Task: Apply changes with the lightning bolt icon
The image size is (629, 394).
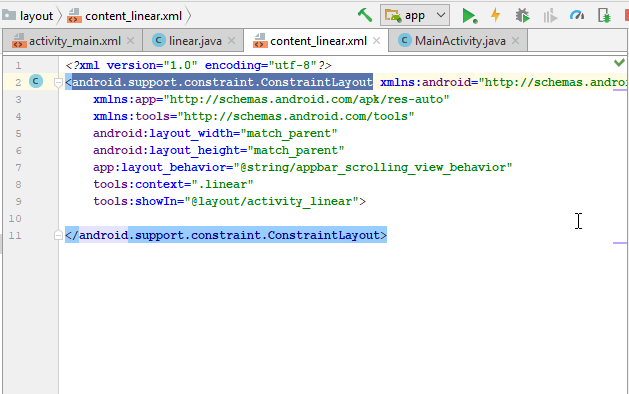Action: 495,15
